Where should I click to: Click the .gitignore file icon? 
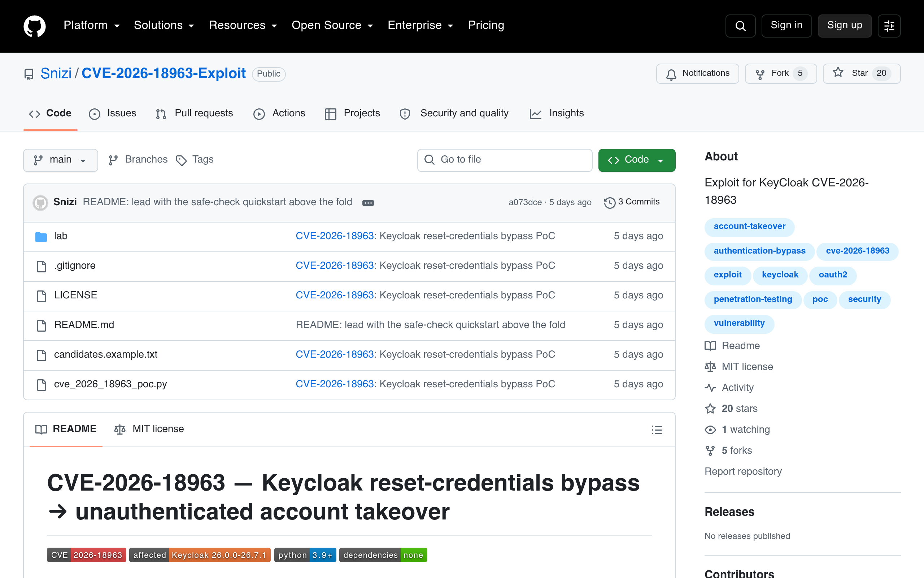(x=41, y=266)
